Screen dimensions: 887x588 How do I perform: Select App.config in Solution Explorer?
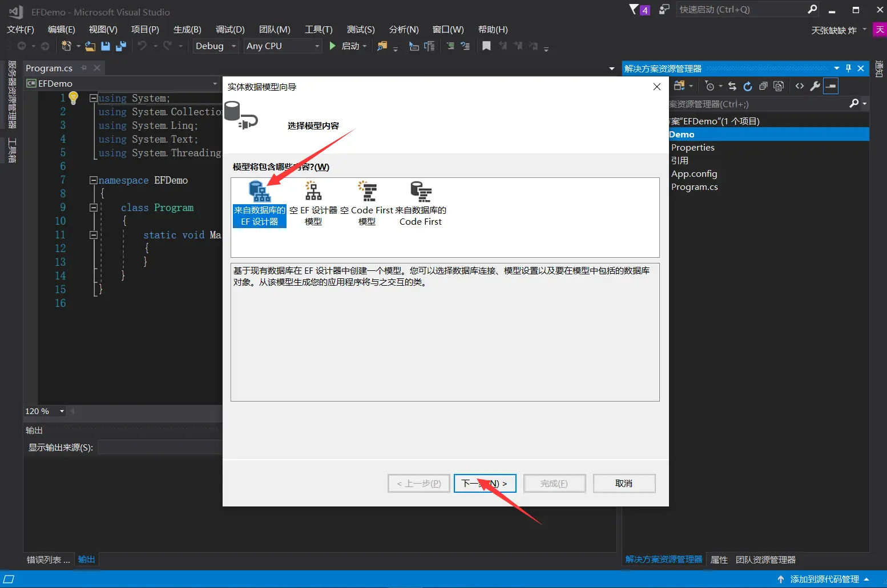(x=694, y=174)
